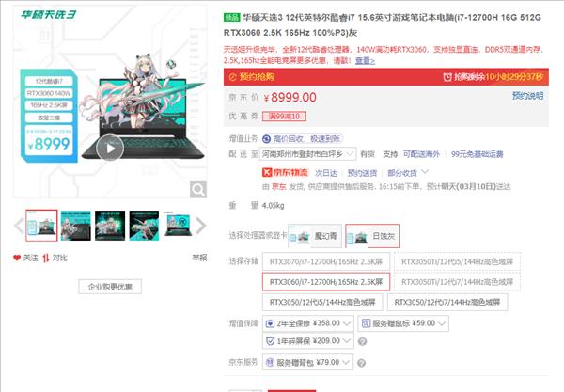Select the fifth product thumbnail
The image size is (564, 392).
[178, 225]
